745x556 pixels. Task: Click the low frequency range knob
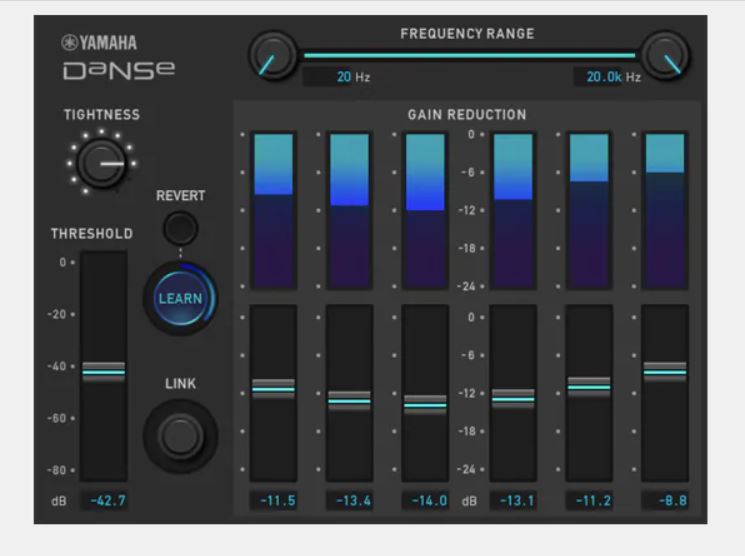[x=272, y=56]
